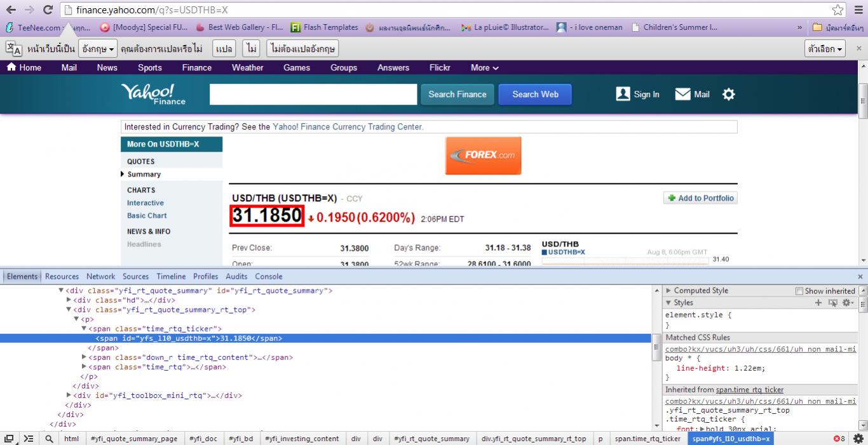Switch to the Console DevTools tab
The width and height of the screenshot is (868, 445).
[269, 277]
